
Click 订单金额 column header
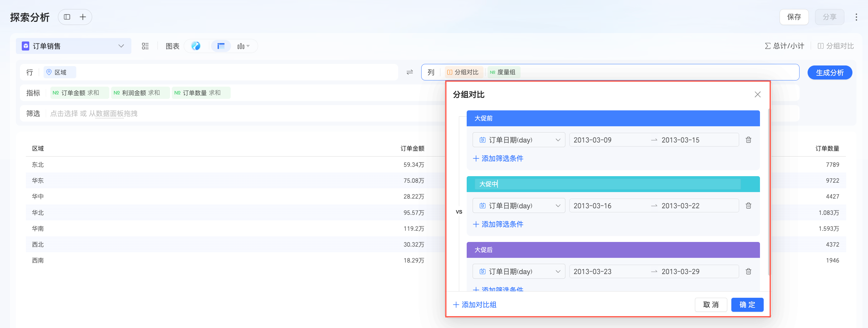pyautogui.click(x=412, y=148)
